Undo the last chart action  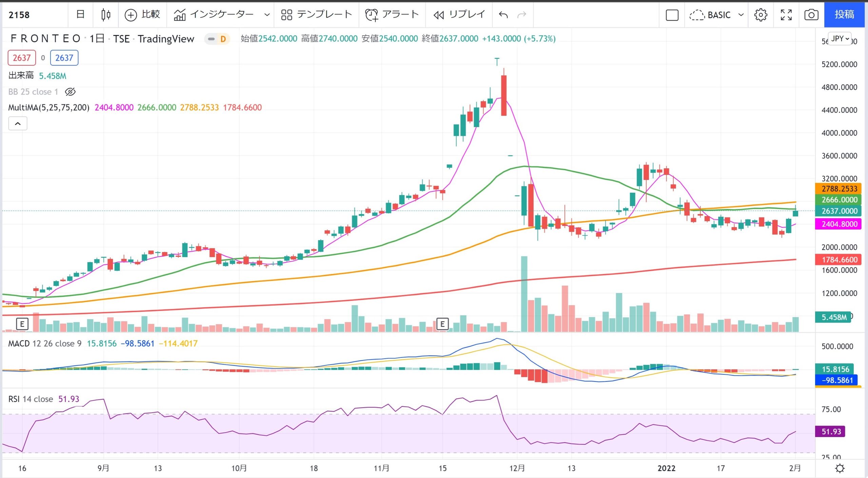tap(504, 15)
